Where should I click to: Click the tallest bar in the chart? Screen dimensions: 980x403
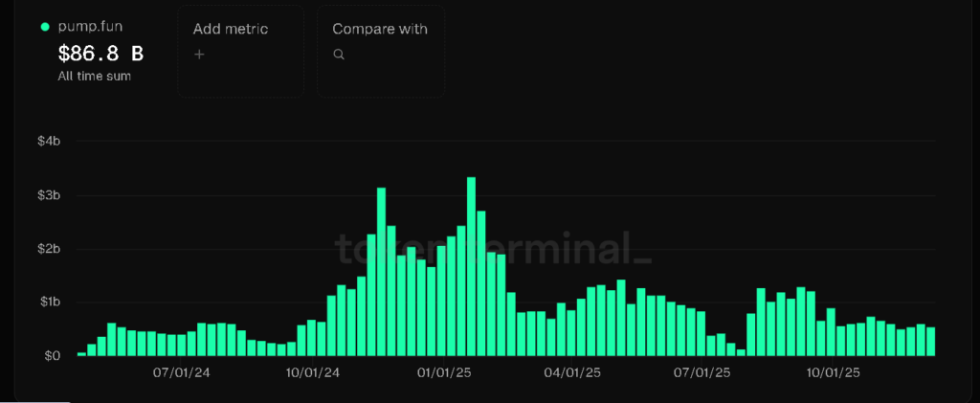point(471,268)
